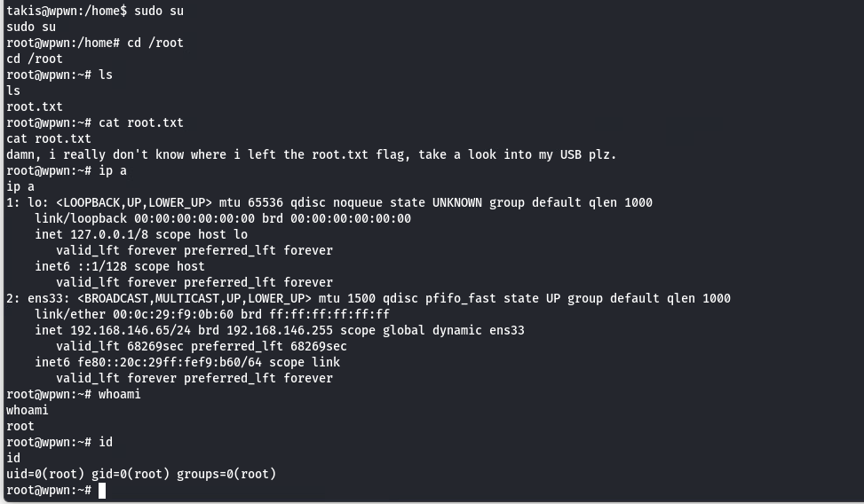Click the ens33 interface name on line 2
Screen dimensions: 864x504
point(44,298)
